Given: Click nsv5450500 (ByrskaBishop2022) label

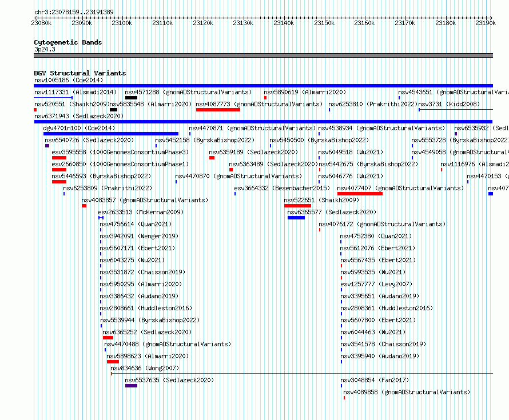Looking at the screenshot, I should pos(320,140).
